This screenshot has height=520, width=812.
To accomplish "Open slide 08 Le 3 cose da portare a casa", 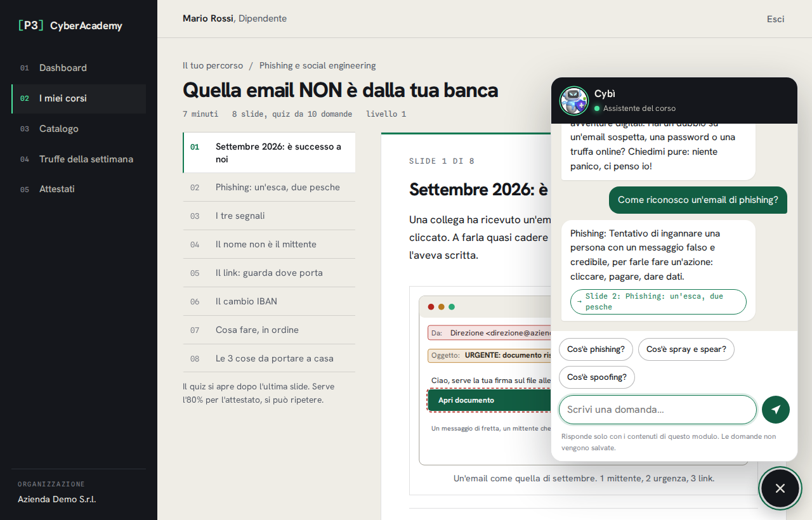I will pyautogui.click(x=269, y=358).
